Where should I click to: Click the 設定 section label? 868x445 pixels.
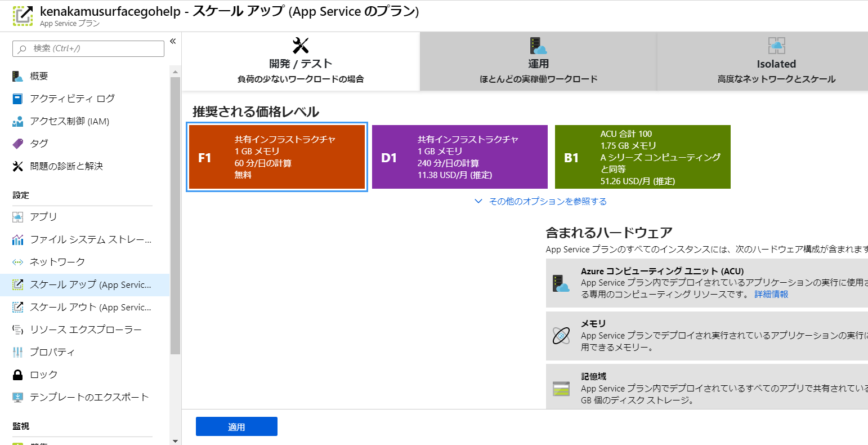pos(21,195)
